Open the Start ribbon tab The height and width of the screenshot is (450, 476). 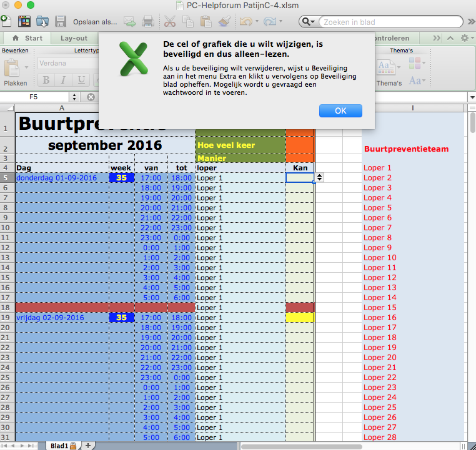[27, 38]
